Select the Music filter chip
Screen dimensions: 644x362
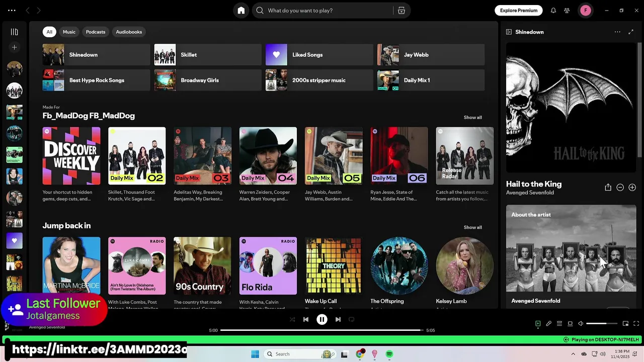pyautogui.click(x=69, y=32)
